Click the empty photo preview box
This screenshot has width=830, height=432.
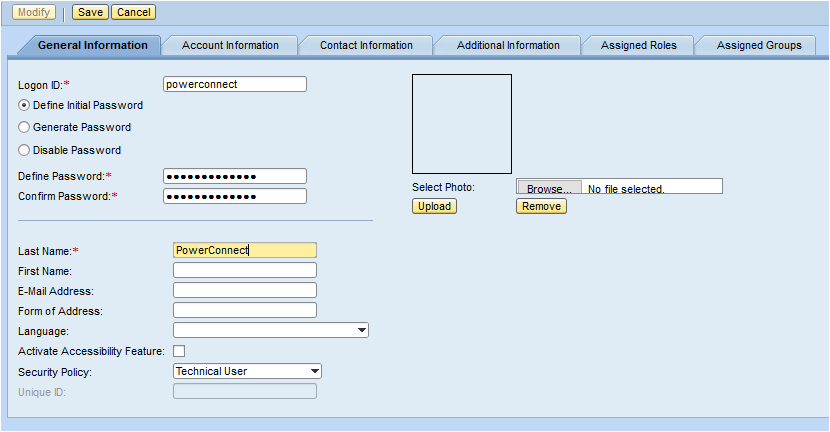point(462,124)
